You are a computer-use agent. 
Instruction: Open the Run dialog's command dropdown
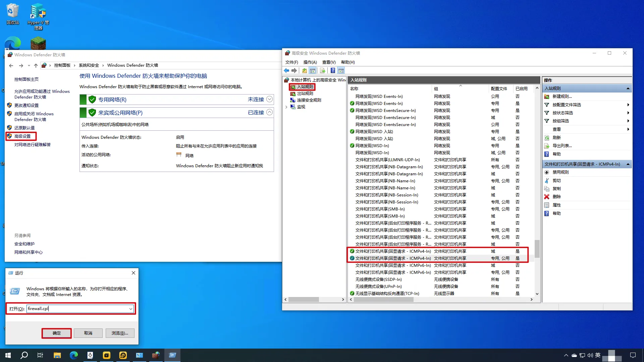click(130, 309)
